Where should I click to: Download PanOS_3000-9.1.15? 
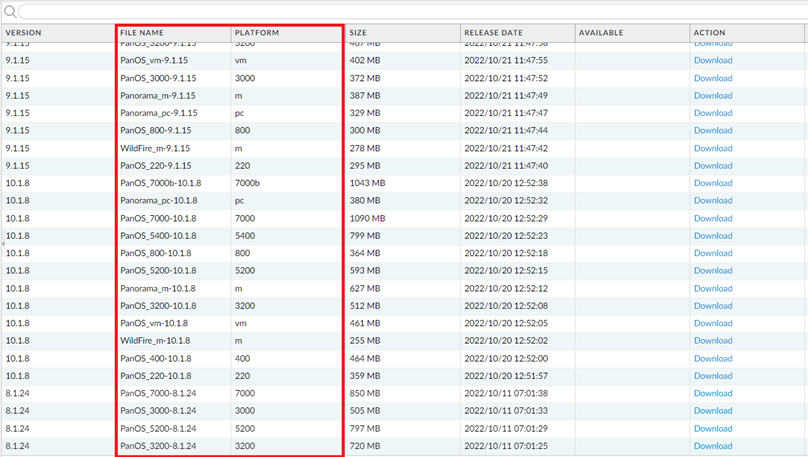pos(713,78)
